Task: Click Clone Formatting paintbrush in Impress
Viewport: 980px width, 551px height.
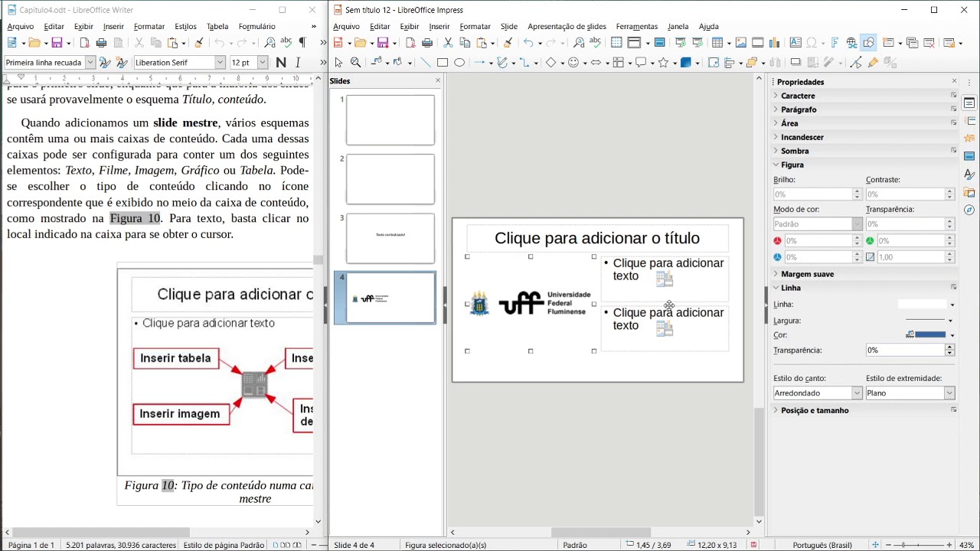Action: tap(508, 43)
